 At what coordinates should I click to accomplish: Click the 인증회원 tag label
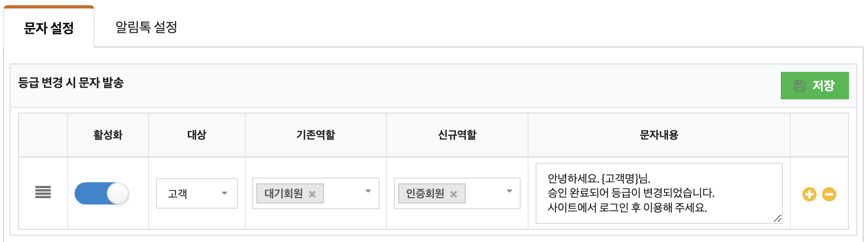(x=425, y=194)
